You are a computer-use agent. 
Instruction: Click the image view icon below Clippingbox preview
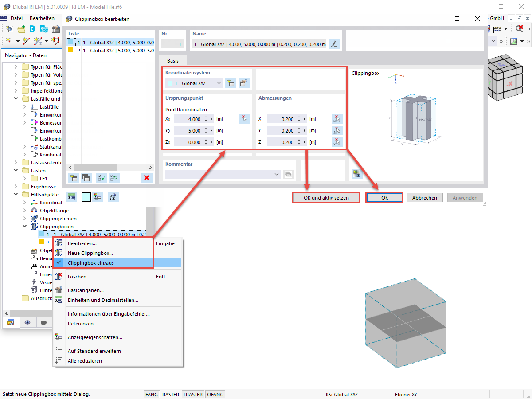coord(356,174)
